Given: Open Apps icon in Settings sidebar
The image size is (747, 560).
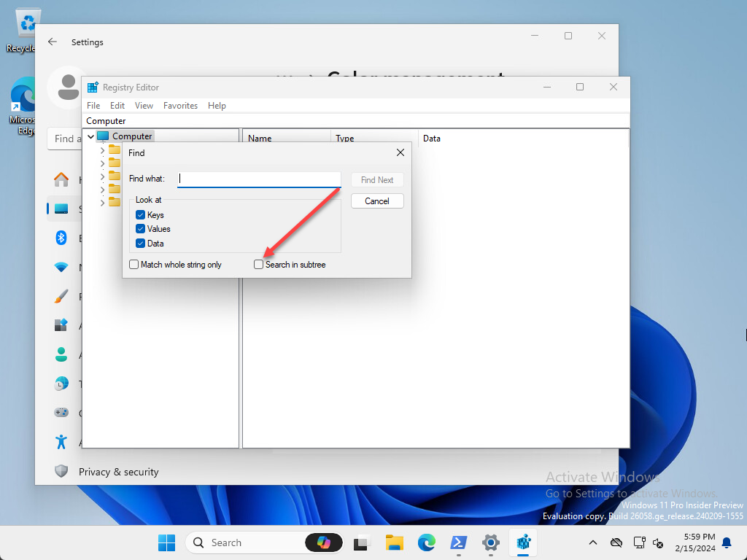Looking at the screenshot, I should click(x=61, y=325).
